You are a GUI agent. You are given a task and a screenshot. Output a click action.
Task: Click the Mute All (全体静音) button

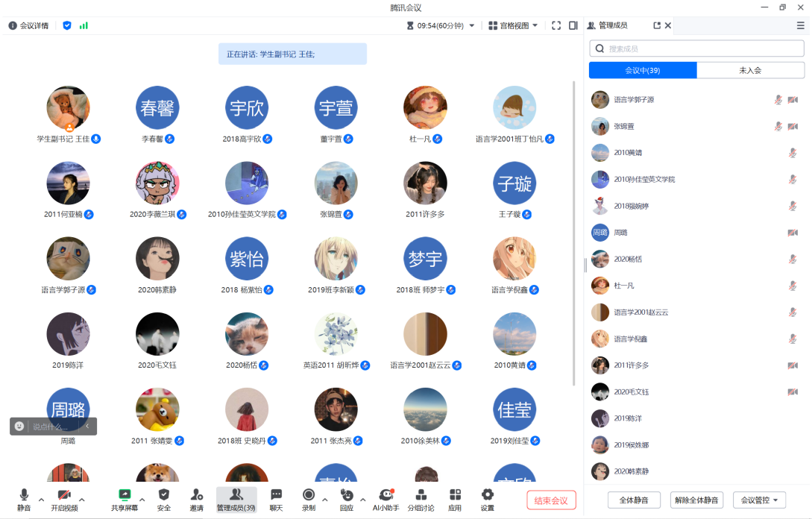634,500
